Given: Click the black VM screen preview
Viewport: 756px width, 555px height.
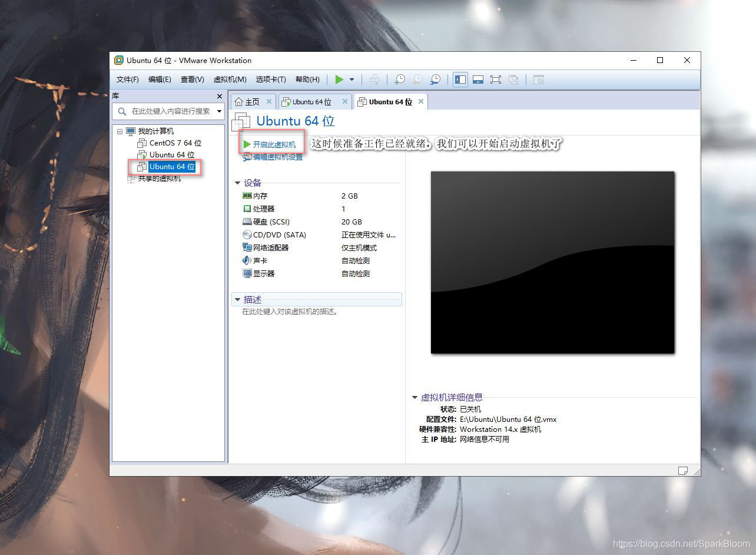Looking at the screenshot, I should coord(552,262).
